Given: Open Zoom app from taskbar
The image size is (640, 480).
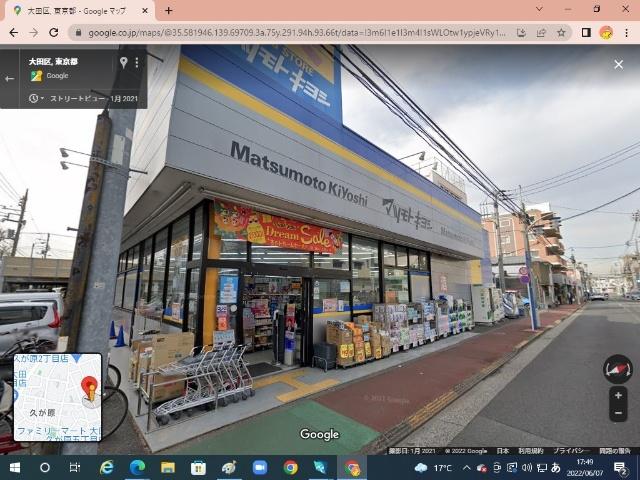Looking at the screenshot, I should pyautogui.click(x=260, y=467).
